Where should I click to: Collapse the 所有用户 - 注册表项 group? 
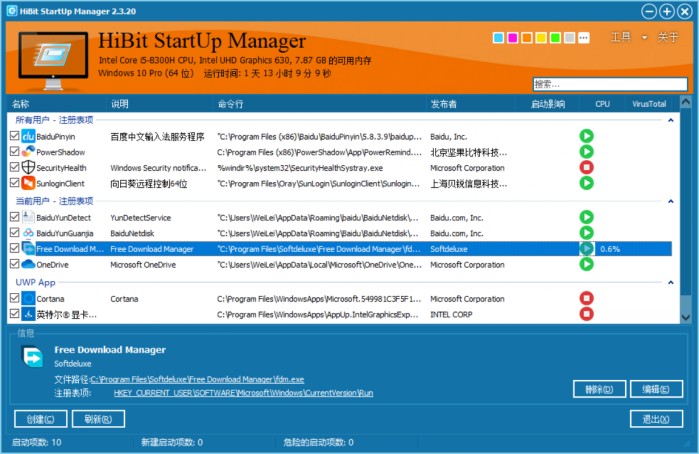point(670,120)
